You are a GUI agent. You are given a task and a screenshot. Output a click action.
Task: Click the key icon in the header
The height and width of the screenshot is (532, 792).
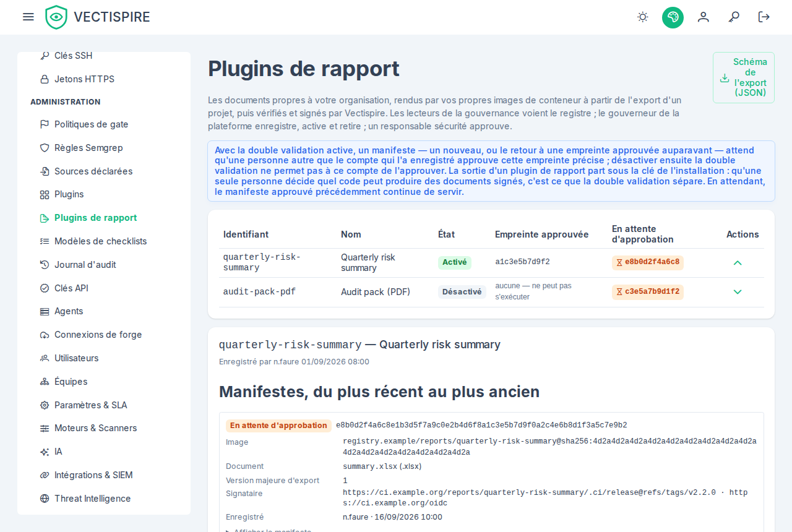pyautogui.click(x=734, y=17)
